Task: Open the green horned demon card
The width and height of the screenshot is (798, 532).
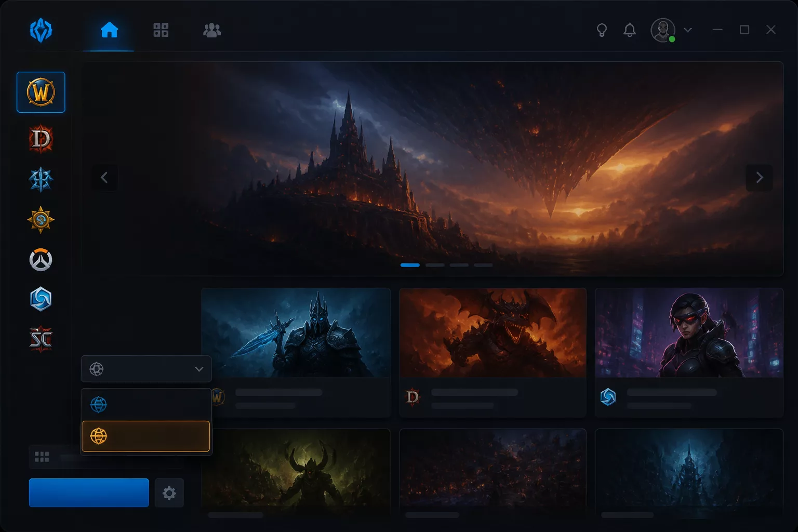Action: click(296, 474)
